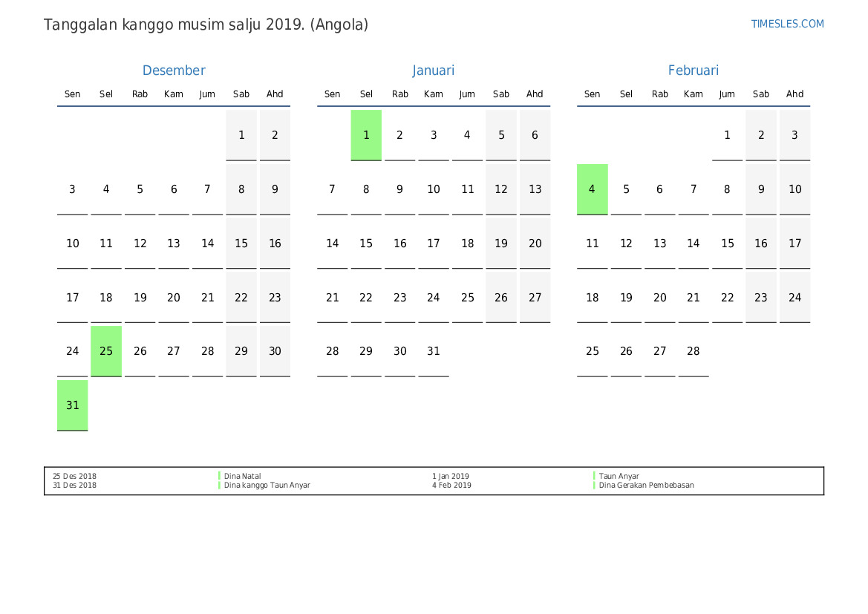Select day 19 in Januari
This screenshot has width=868, height=614.
point(501,244)
